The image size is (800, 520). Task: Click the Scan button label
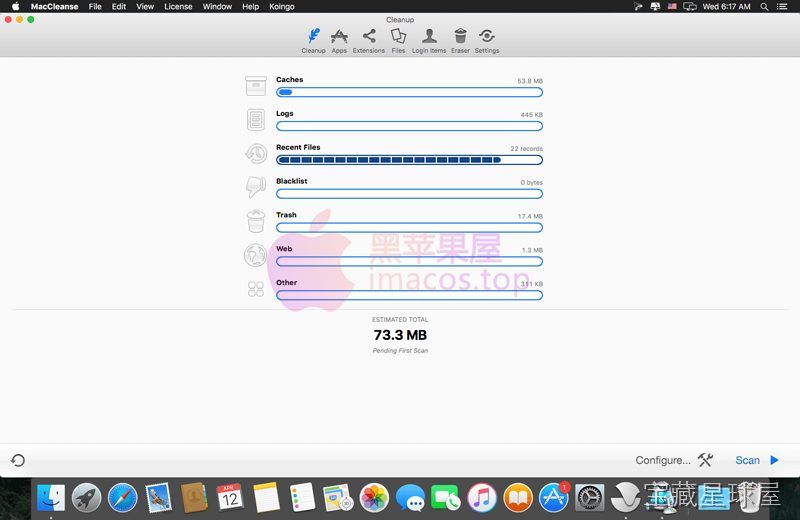pyautogui.click(x=747, y=460)
